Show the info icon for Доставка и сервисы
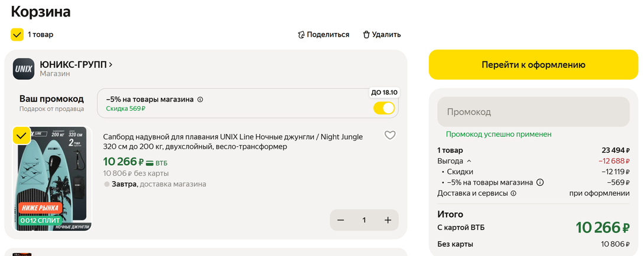Viewport: 644px width, 256px height. point(513,193)
